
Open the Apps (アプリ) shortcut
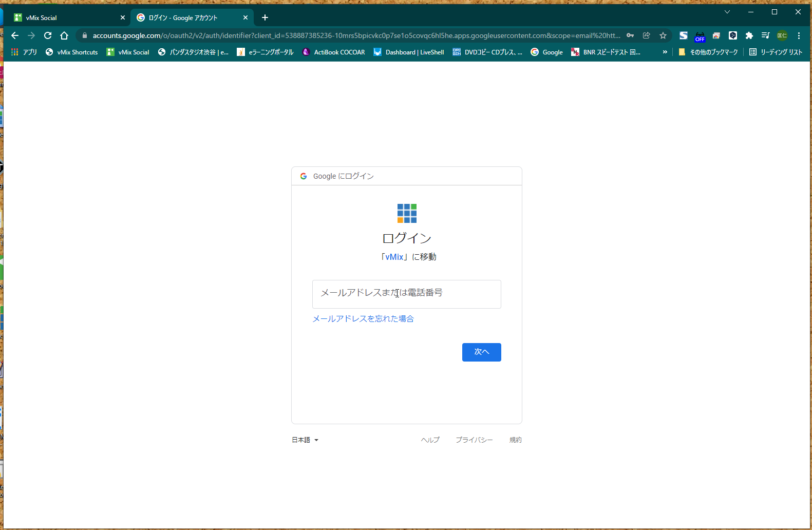pyautogui.click(x=24, y=52)
